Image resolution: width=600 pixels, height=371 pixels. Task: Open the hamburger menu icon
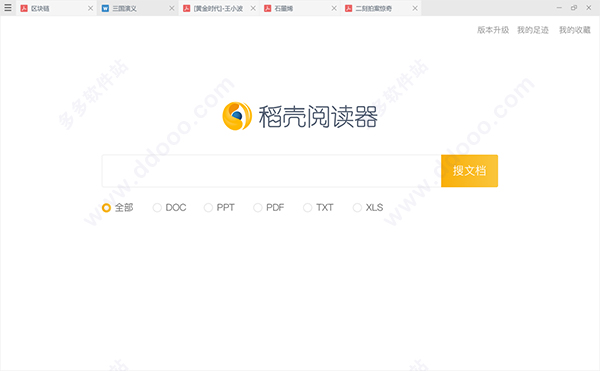point(8,8)
